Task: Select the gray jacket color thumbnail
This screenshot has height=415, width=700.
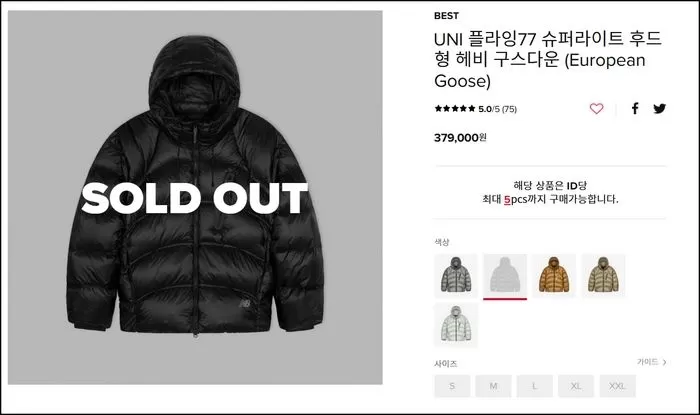Action: 456,275
